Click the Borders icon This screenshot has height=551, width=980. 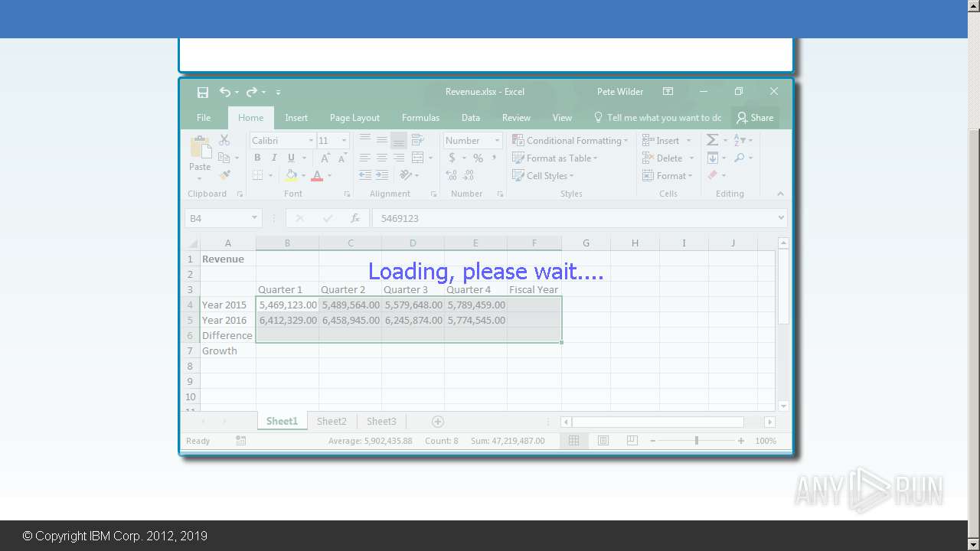(x=258, y=175)
